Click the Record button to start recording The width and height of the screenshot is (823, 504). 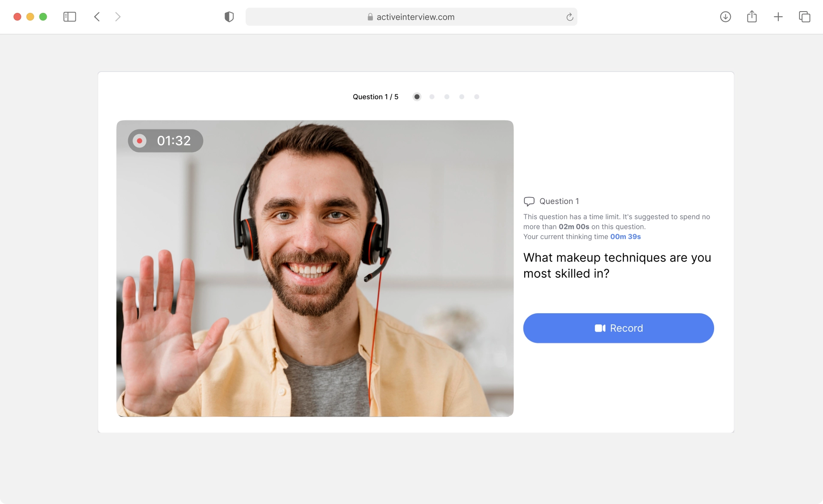point(619,328)
